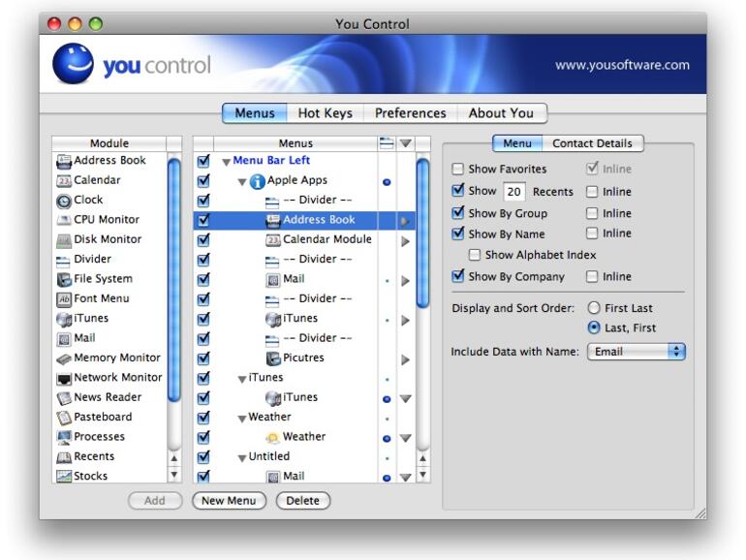Screen dimensions: 746x560
Task: Select the Memory Monitor module icon
Action: pos(64,358)
